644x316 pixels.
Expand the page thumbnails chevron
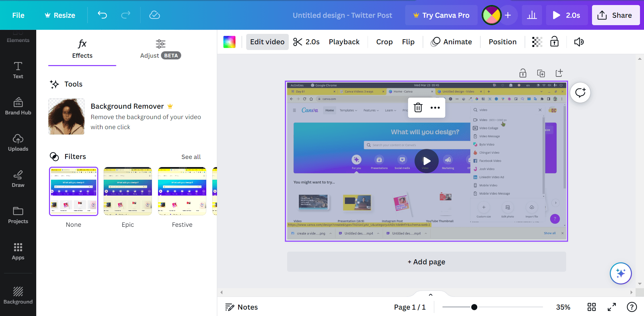(x=431, y=295)
